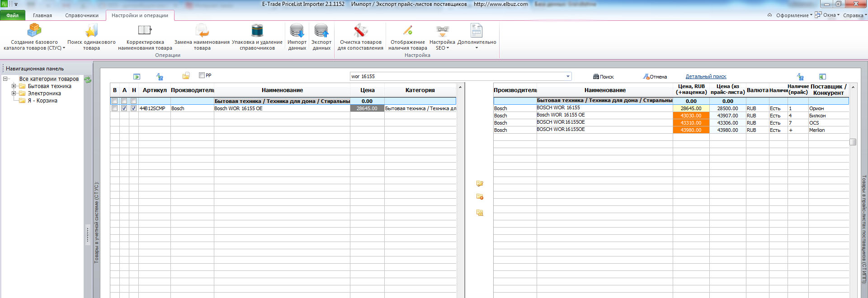868x298 pixels.
Task: Collapse the Все категории товаров tree node
Action: point(5,79)
